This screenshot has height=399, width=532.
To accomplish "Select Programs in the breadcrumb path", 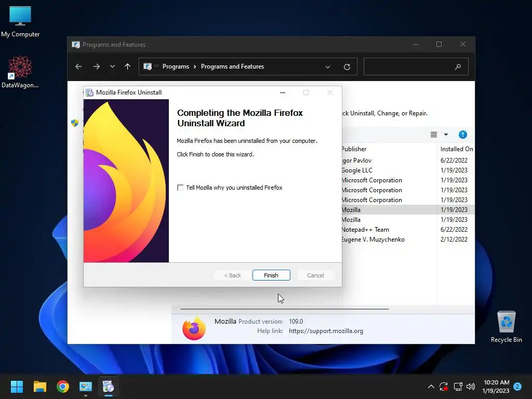I will [x=176, y=66].
